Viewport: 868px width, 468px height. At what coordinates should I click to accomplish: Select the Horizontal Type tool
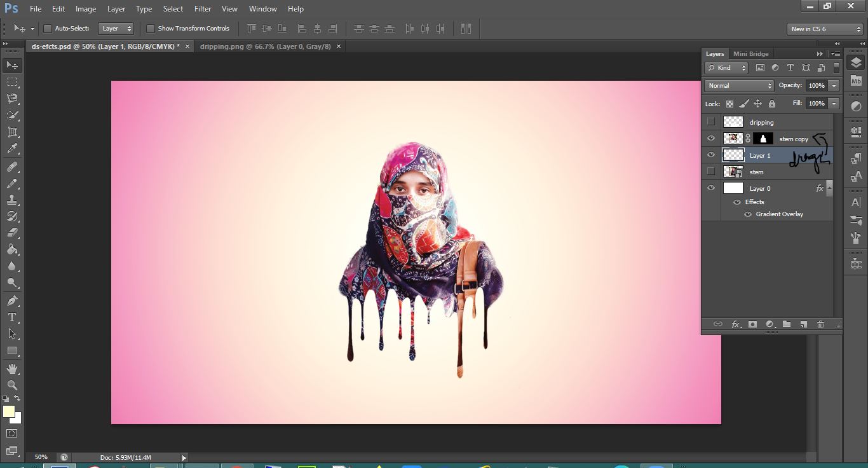click(x=12, y=317)
